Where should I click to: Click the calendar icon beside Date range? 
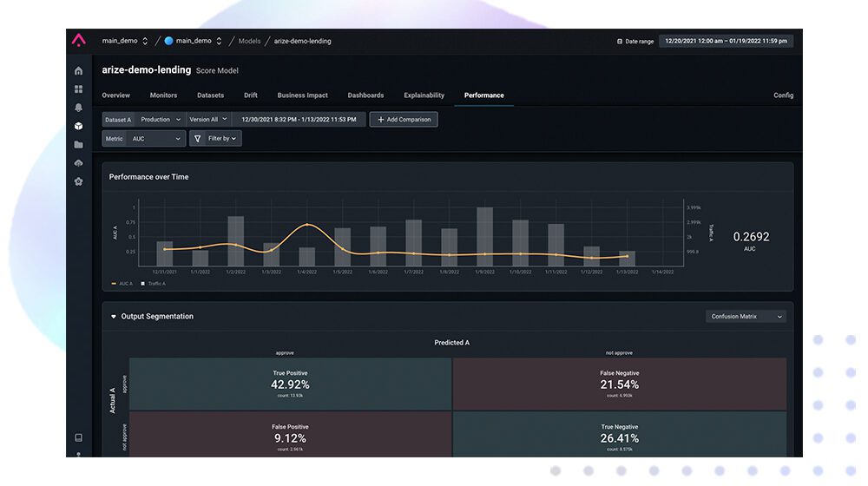(620, 41)
